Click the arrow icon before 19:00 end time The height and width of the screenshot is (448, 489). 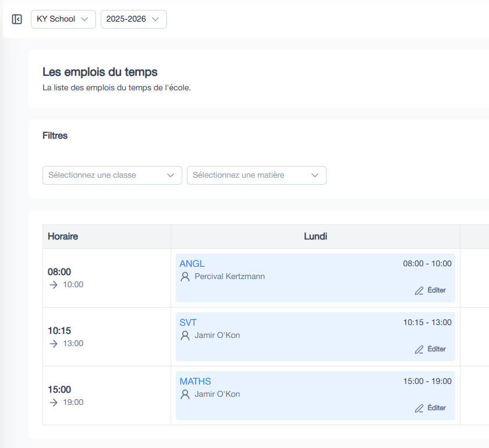[x=53, y=402]
